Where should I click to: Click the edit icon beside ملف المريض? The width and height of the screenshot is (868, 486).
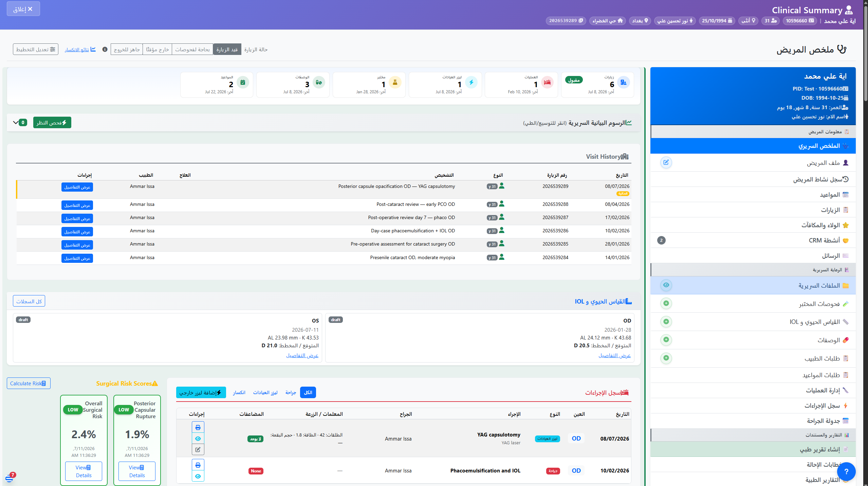[x=666, y=162]
